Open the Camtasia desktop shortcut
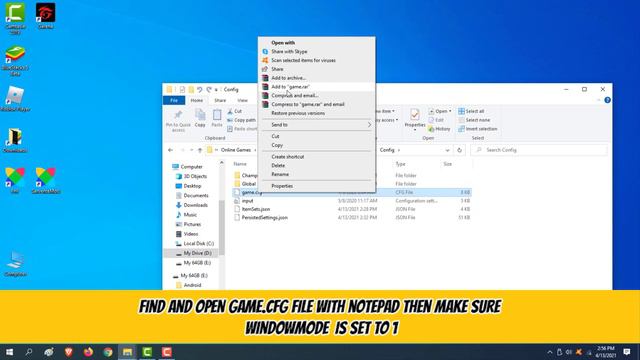This screenshot has width=640, height=360. point(15,17)
